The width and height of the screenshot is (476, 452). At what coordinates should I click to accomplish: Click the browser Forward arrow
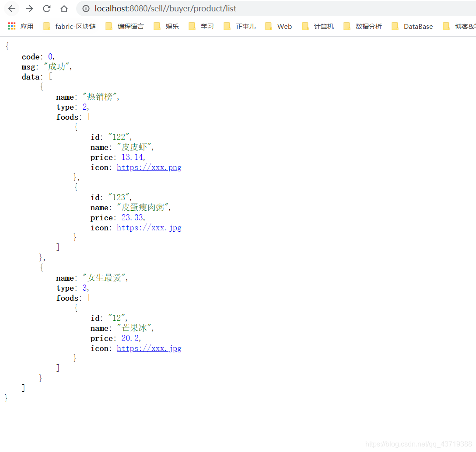29,8
